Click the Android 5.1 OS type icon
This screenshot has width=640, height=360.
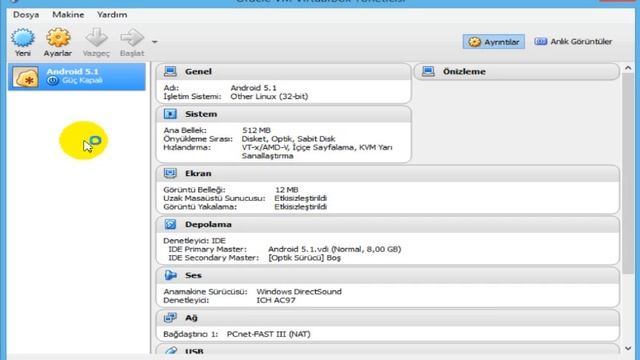click(x=25, y=77)
